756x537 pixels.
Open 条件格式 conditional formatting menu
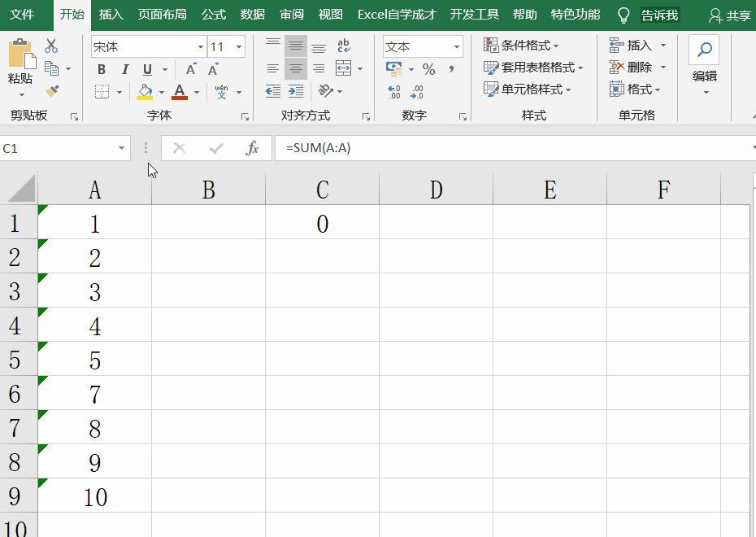tap(521, 46)
